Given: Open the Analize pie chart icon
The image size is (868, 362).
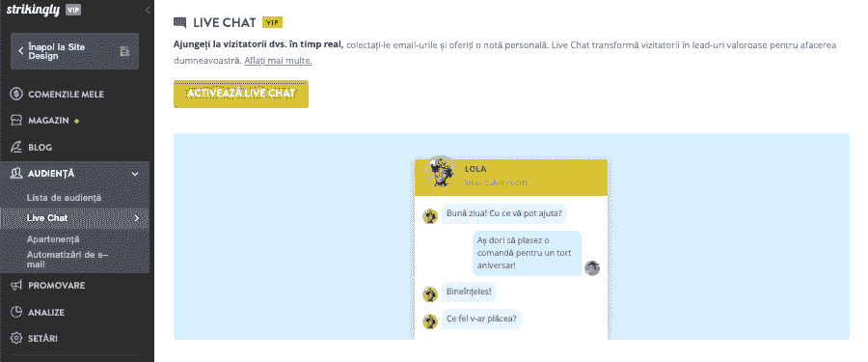Looking at the screenshot, I should pos(16,312).
